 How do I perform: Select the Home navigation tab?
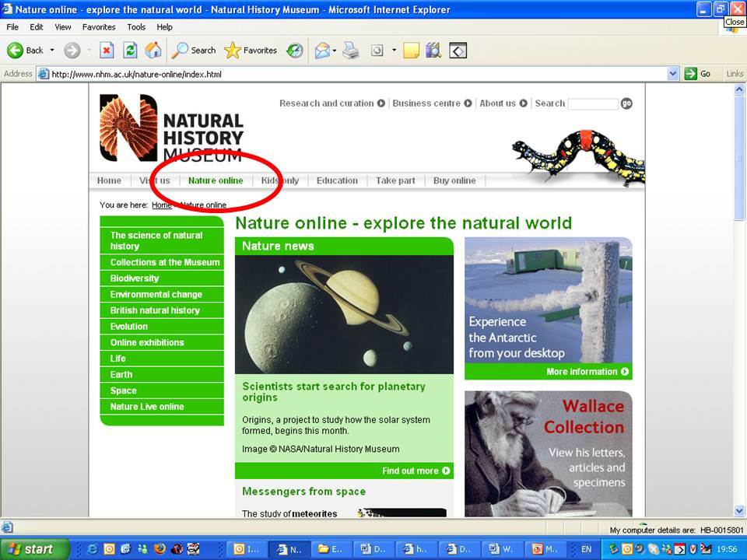[109, 180]
